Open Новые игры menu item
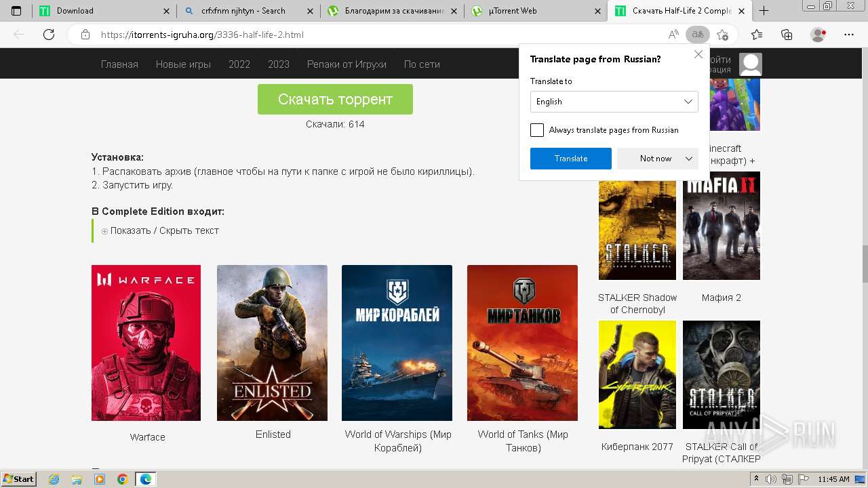Viewport: 868px width, 488px height. coord(183,64)
